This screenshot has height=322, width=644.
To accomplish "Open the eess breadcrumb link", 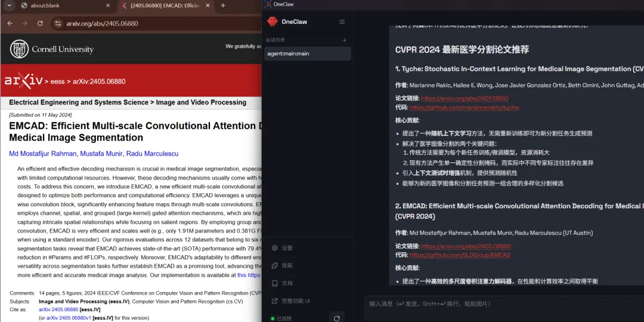I will (x=57, y=82).
